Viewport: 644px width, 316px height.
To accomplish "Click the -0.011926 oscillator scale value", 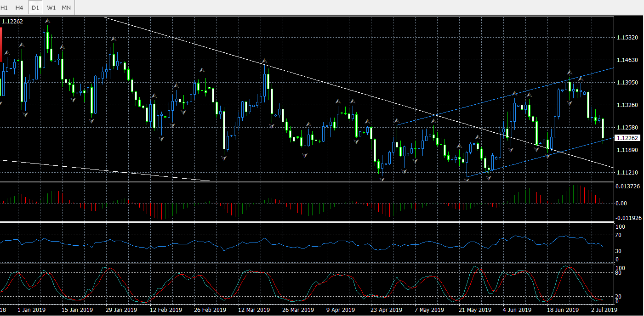I will click(x=628, y=217).
